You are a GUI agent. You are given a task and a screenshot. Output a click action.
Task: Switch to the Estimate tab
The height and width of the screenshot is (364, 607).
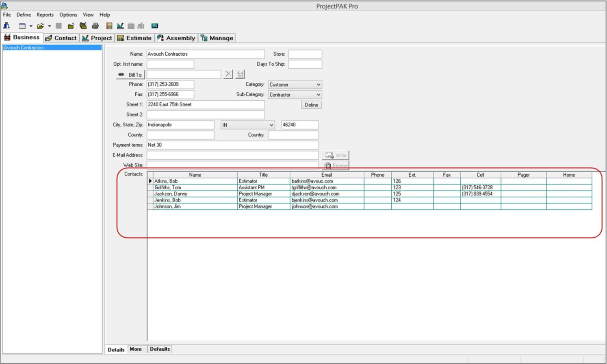[x=134, y=37]
